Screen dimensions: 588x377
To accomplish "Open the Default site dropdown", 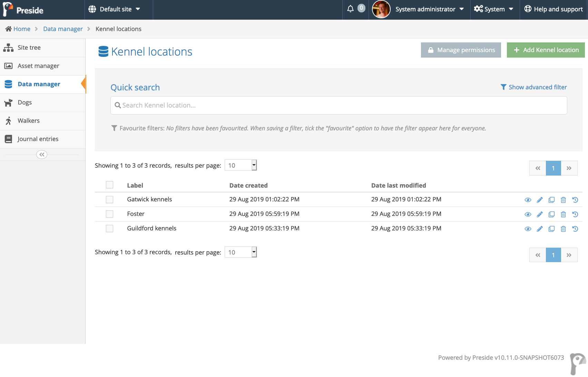I will coord(114,9).
